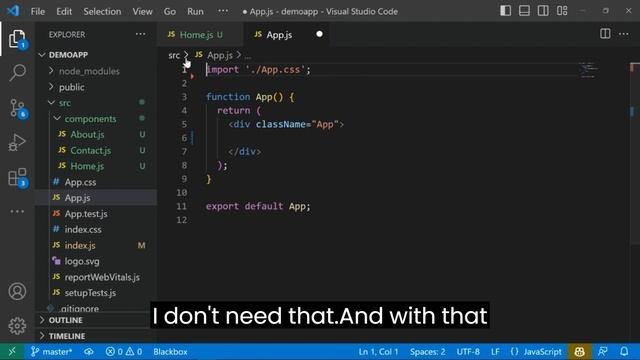Screen dimensions: 640x360
Task: Open the more menus ellipsis in menu bar
Action: (x=223, y=11)
